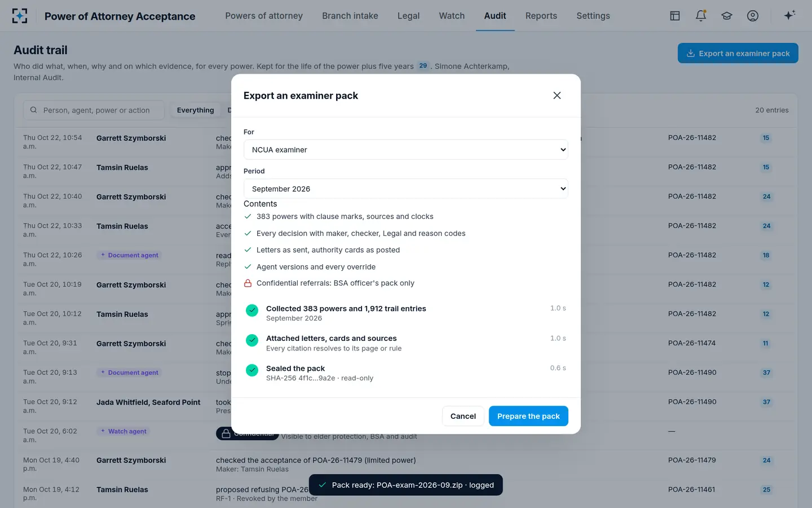Click the green check beside Attached letters
This screenshot has height=508, width=812.
coord(252,340)
